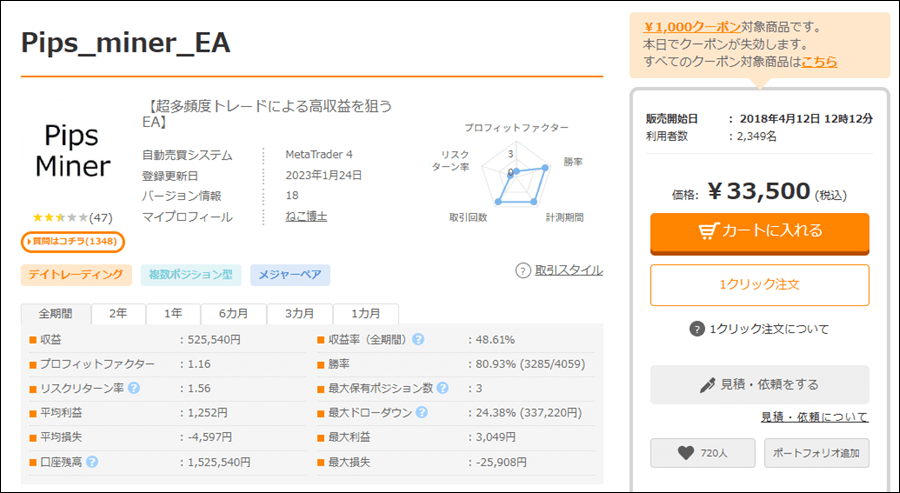Click the Pips_miner_EA page title
The width and height of the screenshot is (900, 493).
coord(126,42)
